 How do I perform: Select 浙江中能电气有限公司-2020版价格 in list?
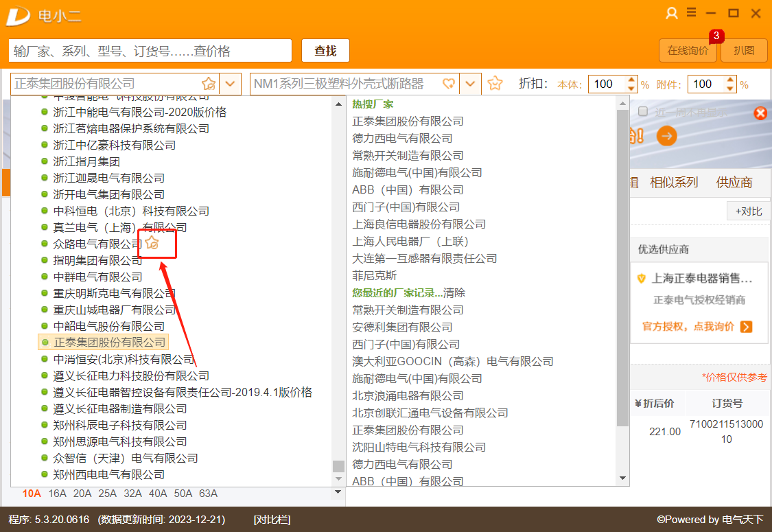[x=140, y=113]
